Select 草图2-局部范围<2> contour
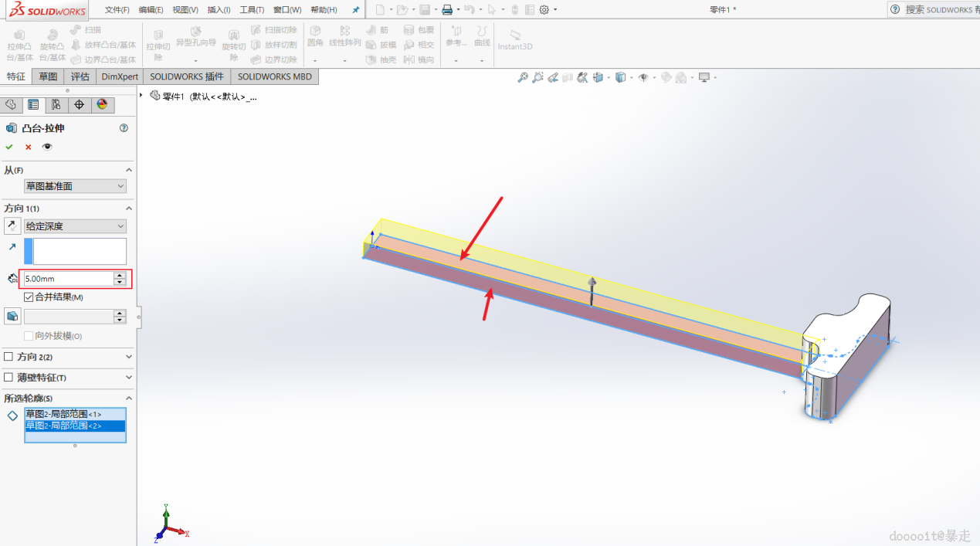 (75, 426)
